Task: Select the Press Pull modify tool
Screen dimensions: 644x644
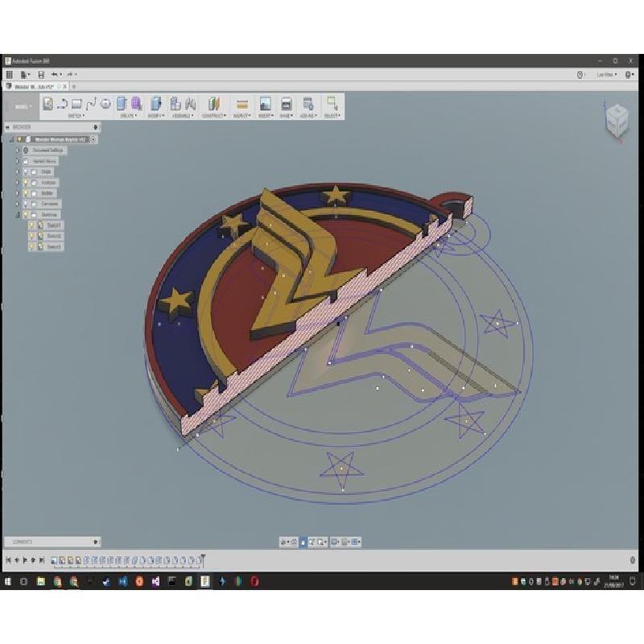Action: coord(155,104)
